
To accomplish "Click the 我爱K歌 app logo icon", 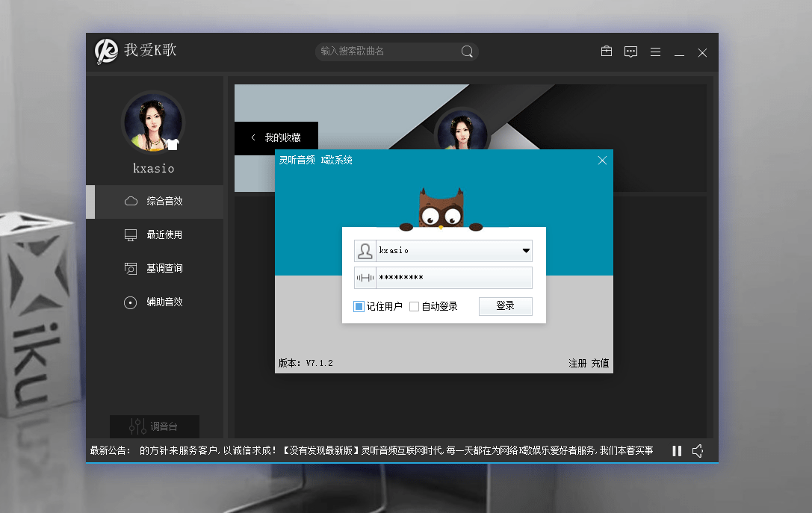I will (x=106, y=52).
